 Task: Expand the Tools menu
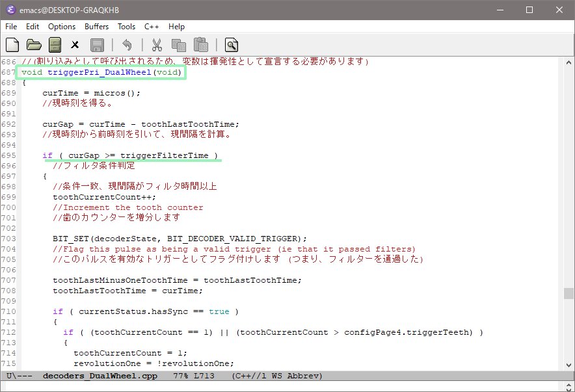(126, 27)
